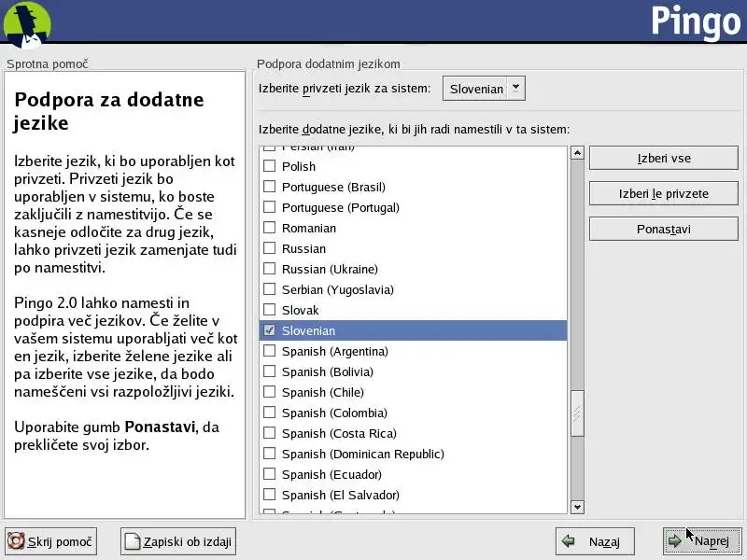The height and width of the screenshot is (560, 747).
Task: Click the left arrow icon on Nazaj
Action: [x=568, y=541]
